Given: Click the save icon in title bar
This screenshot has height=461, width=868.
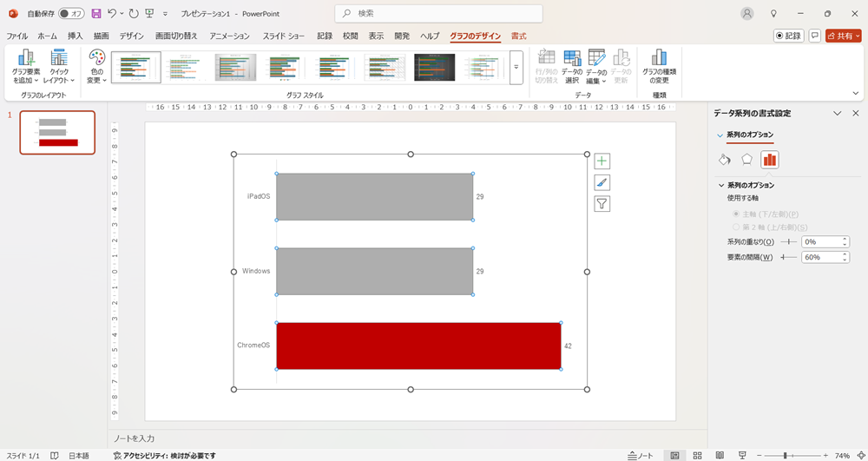Looking at the screenshot, I should (96, 13).
